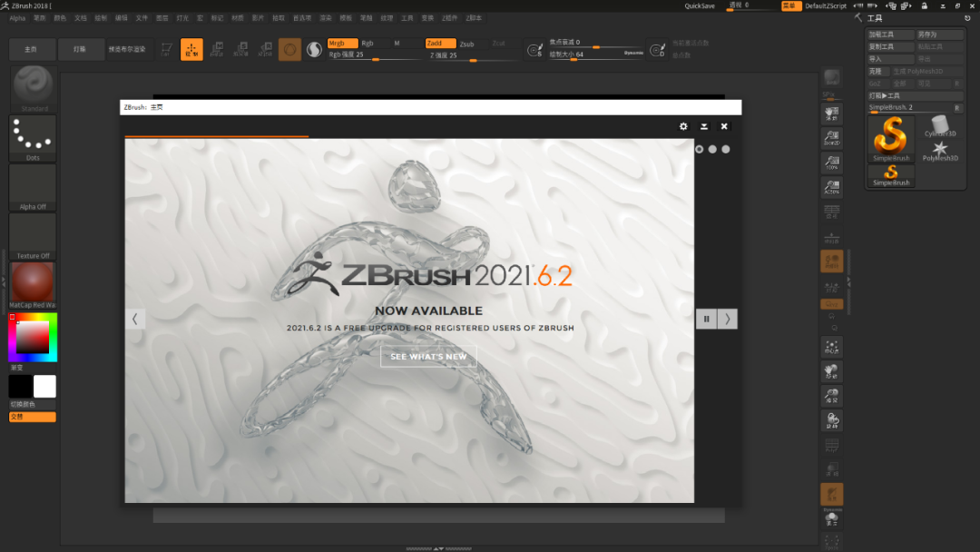
Task: Click the 100% actual size icon
Action: [832, 163]
